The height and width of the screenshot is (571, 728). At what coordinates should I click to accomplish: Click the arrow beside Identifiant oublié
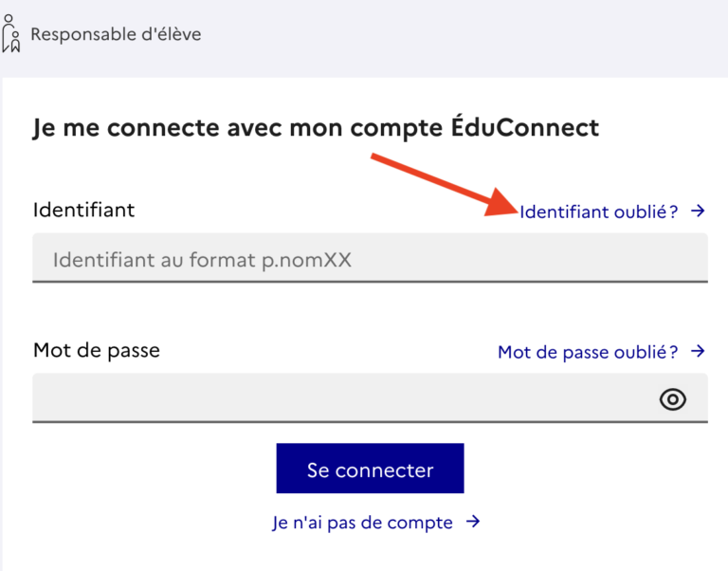699,212
